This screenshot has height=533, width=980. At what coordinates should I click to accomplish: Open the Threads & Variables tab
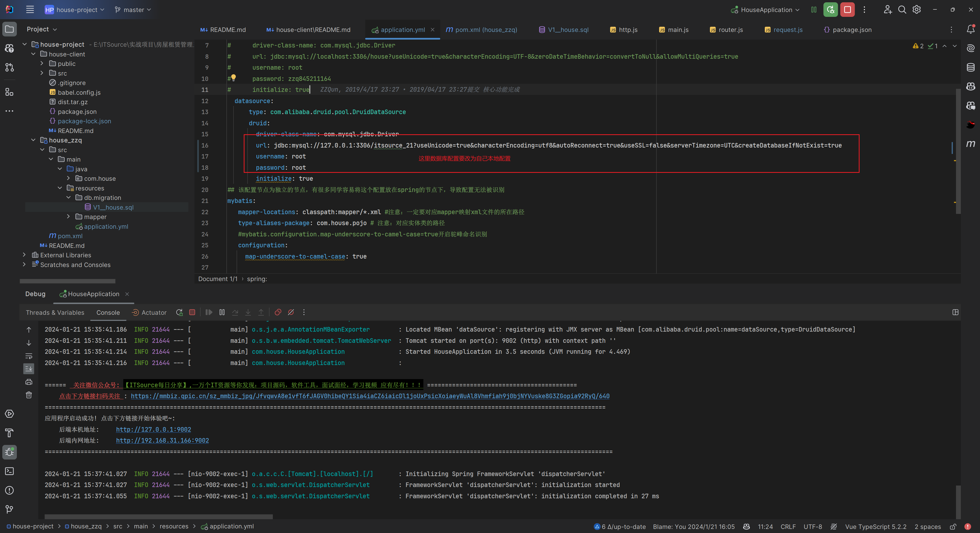click(55, 312)
